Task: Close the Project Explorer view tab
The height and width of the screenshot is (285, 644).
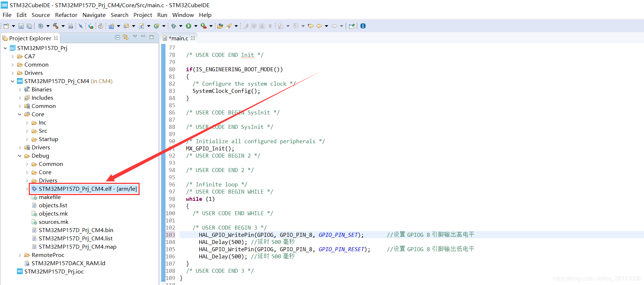Action: click(x=56, y=38)
